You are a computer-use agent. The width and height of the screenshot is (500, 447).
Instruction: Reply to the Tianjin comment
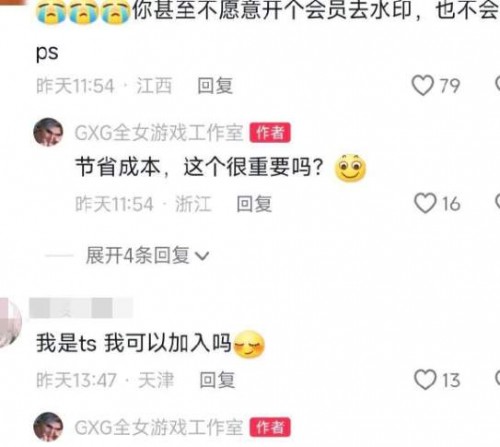pos(217,380)
